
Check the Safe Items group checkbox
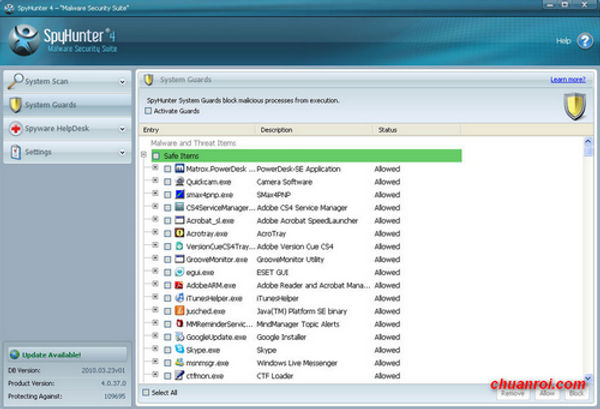coord(156,156)
